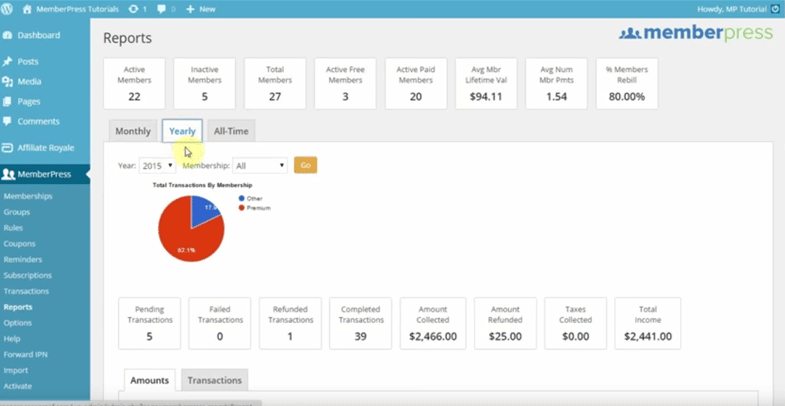Image resolution: width=785 pixels, height=406 pixels.
Task: Click the Media icon in the sidebar
Action: point(7,82)
